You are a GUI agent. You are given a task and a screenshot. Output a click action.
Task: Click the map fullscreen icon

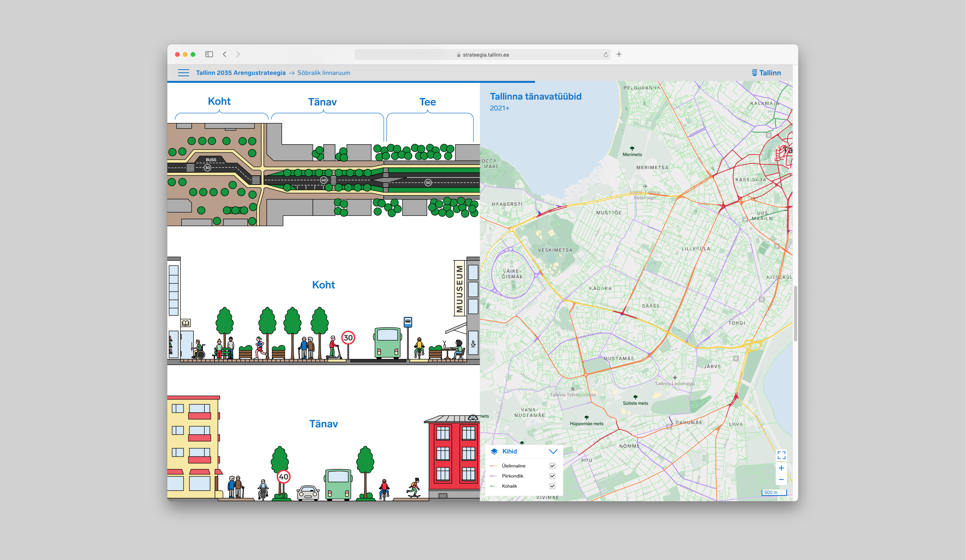(781, 455)
